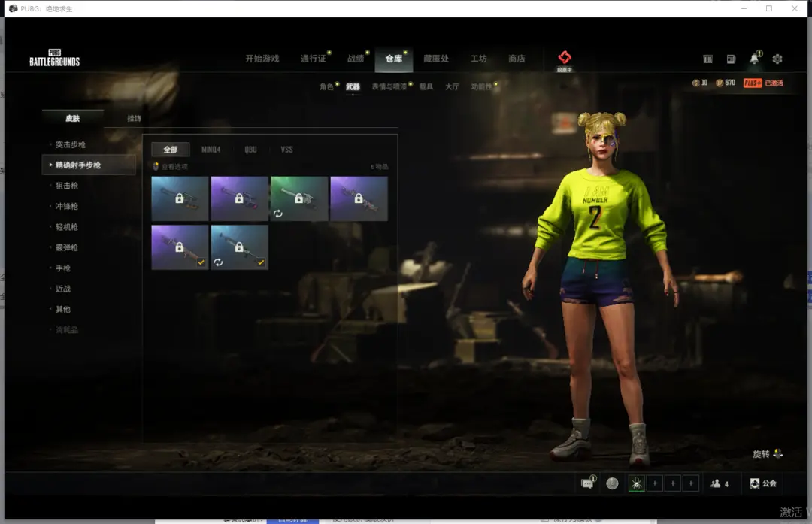Open the 通行证 pass tab

pyautogui.click(x=314, y=59)
